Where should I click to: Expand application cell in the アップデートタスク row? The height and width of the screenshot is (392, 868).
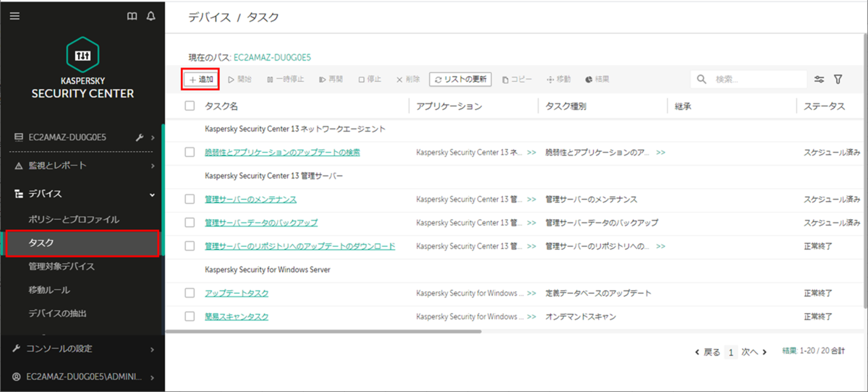pyautogui.click(x=531, y=294)
